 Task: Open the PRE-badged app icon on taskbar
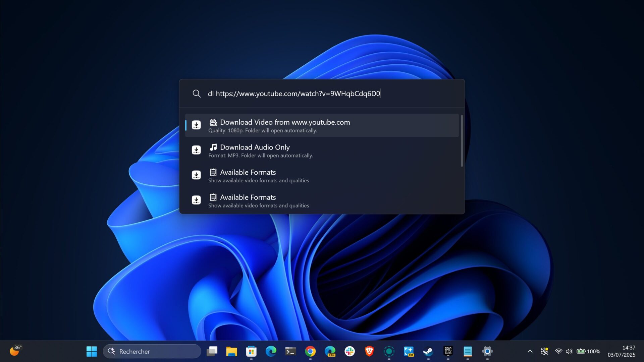point(409,351)
